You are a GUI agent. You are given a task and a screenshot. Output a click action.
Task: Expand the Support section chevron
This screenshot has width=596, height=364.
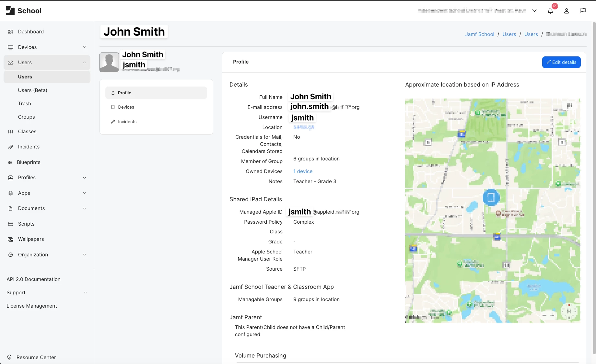click(x=86, y=293)
